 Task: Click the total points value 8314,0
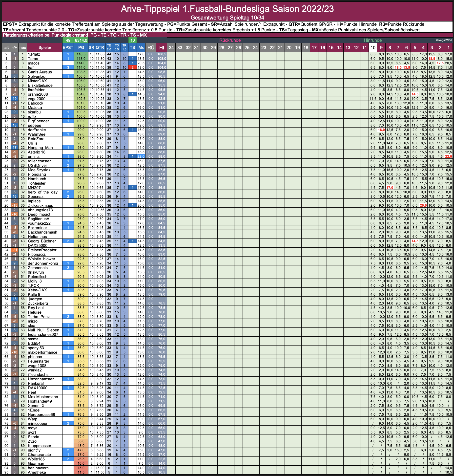pyautogui.click(x=81, y=40)
